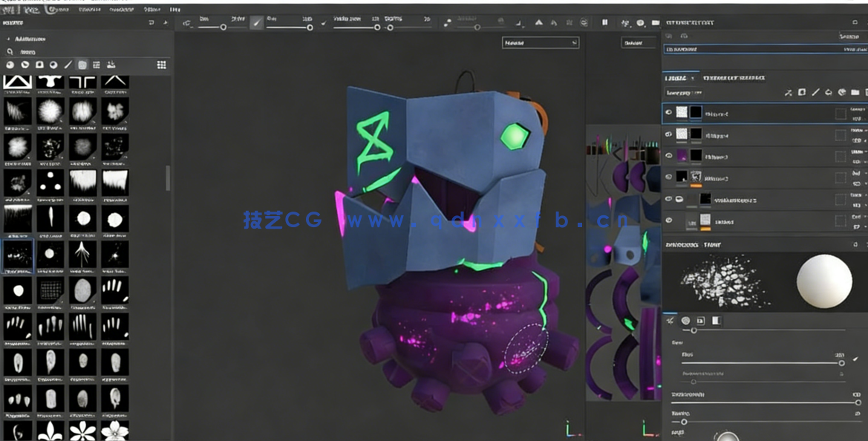Open the brush grid view icon above the shelf
Viewport: 868px width, 441px height.
point(160,65)
